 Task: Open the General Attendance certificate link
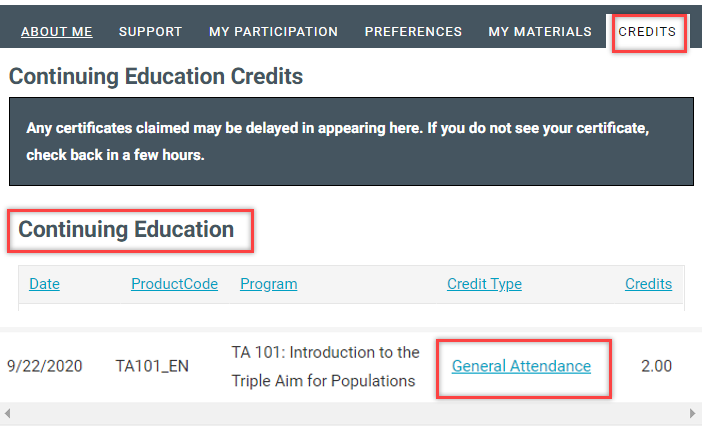521,366
